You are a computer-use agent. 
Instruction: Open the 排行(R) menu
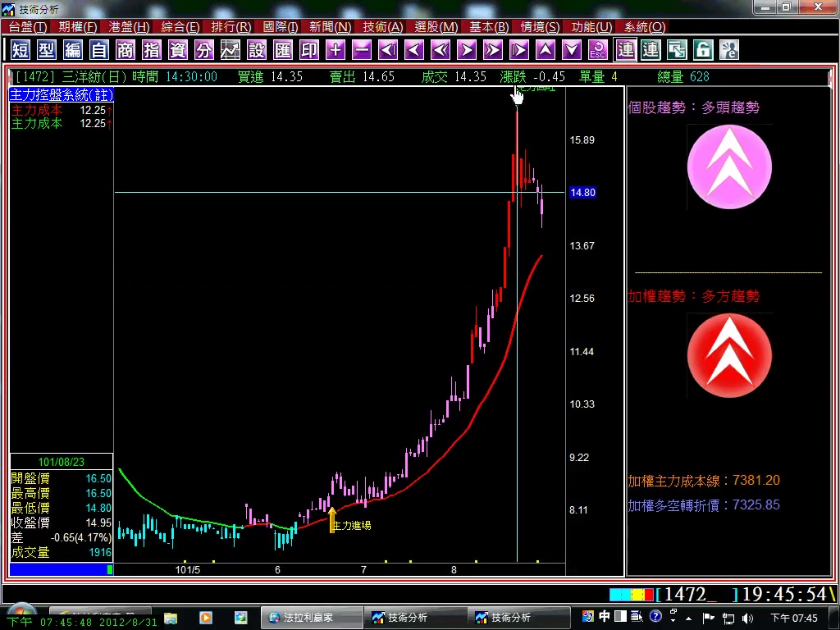(231, 27)
